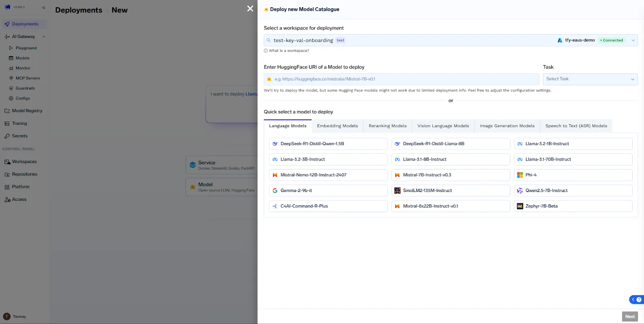Viewport: 644px width, 324px height.
Task: Click the What is a workspace link
Action: pos(289,51)
